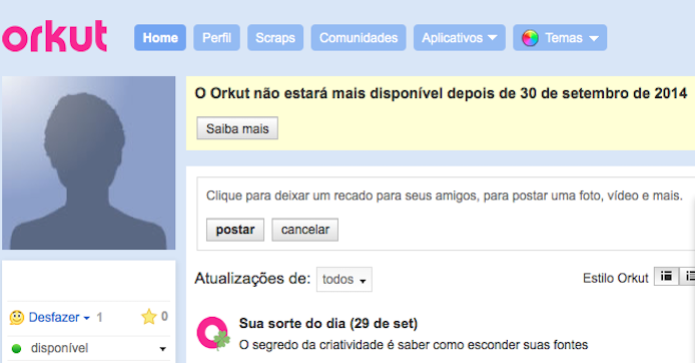Click the postar button

click(x=235, y=230)
